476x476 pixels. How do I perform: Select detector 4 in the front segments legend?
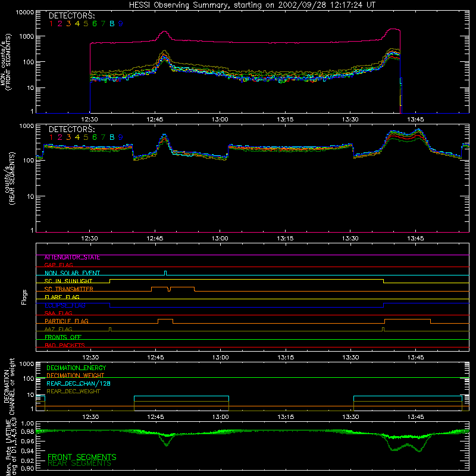tap(77, 24)
